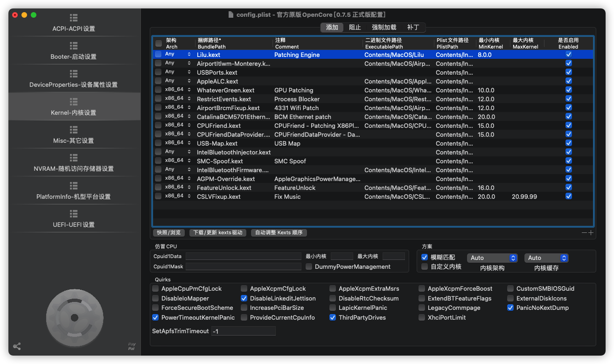Click the 快照/浏览 button
Image resolution: width=614 pixels, height=364 pixels.
coord(168,232)
